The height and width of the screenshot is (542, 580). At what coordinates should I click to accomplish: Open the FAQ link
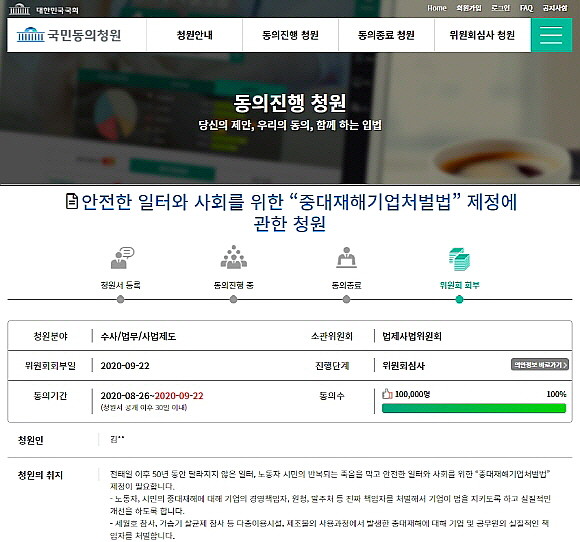526,8
